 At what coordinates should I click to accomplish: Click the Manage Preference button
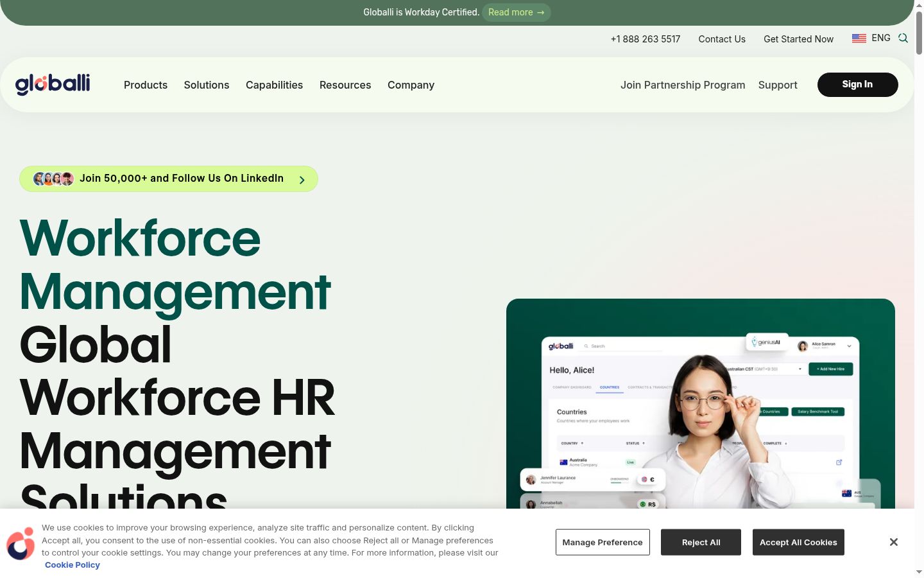pos(603,542)
